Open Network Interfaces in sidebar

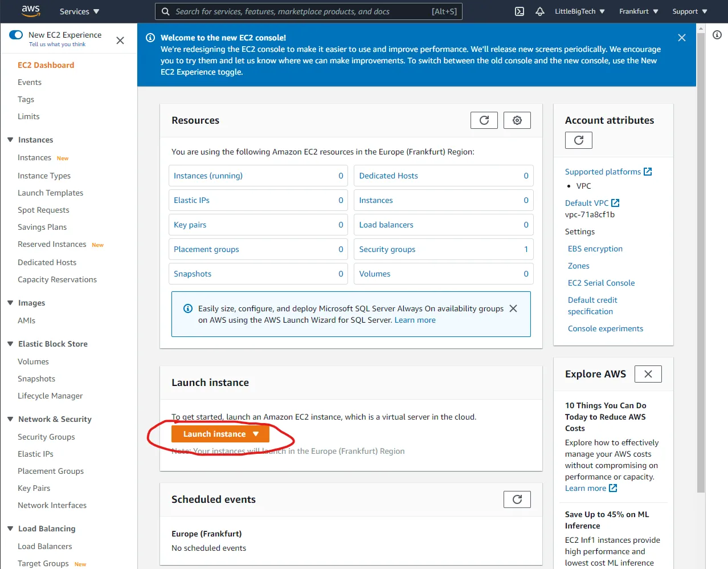(52, 505)
